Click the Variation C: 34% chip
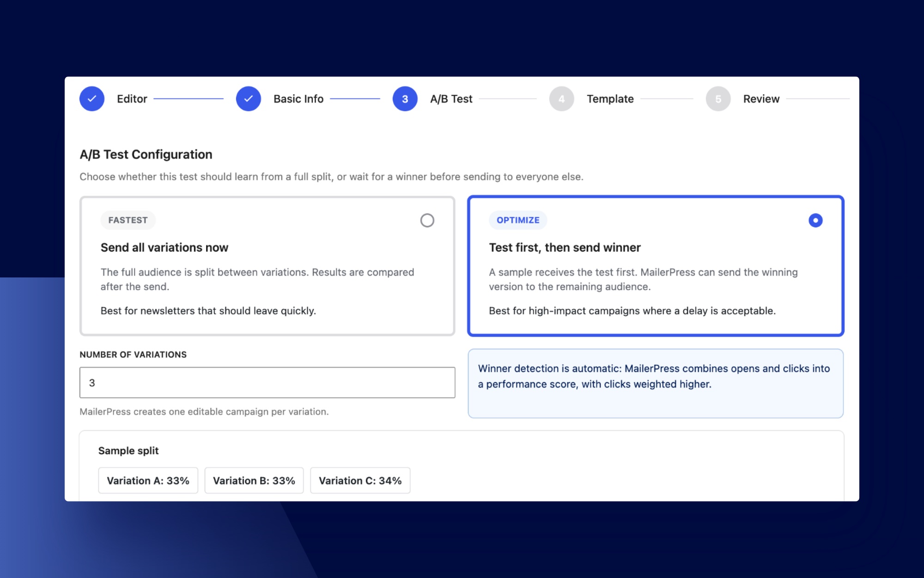This screenshot has width=924, height=578. click(x=360, y=480)
